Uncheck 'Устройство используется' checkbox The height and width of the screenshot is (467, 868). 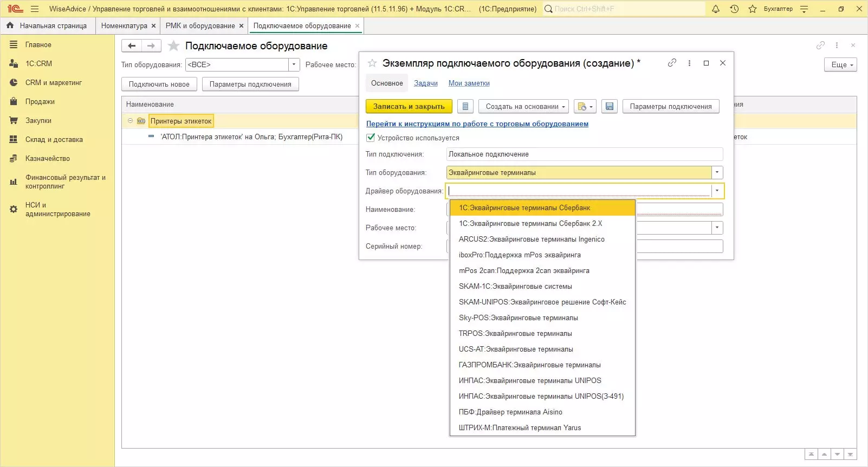[371, 138]
